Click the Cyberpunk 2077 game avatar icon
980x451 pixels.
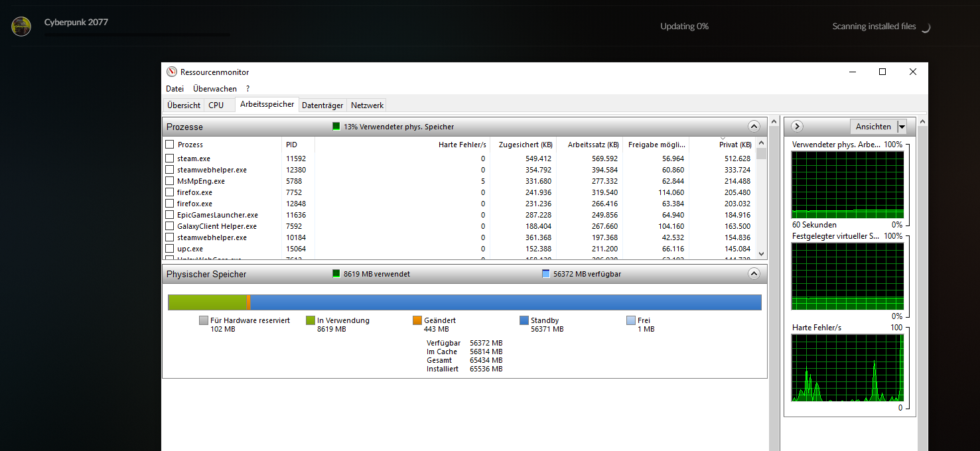(21, 27)
